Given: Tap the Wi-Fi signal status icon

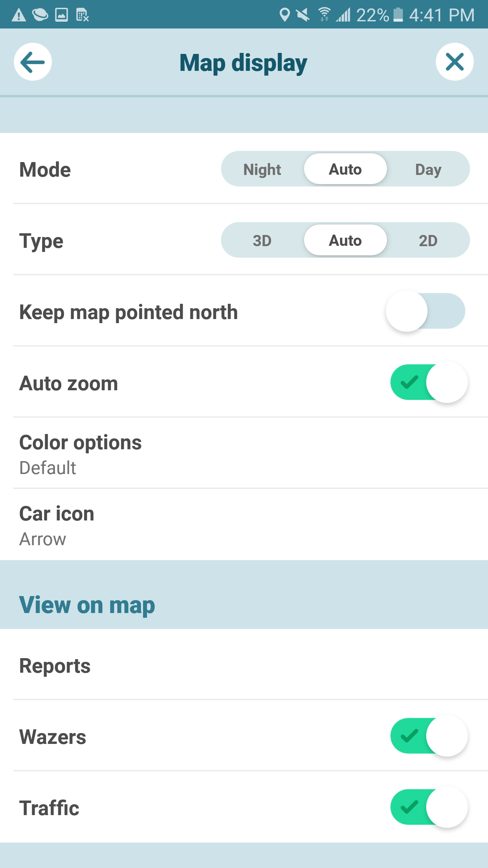Looking at the screenshot, I should [x=324, y=15].
